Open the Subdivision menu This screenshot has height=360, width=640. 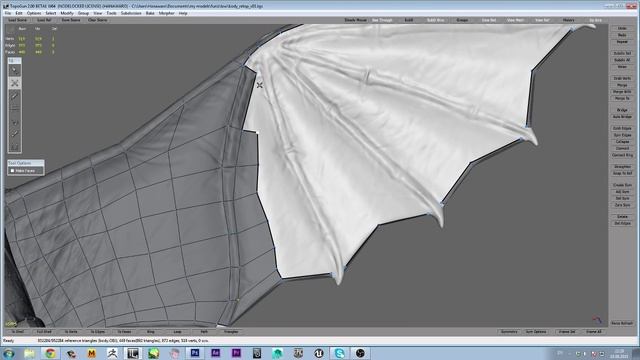(131, 13)
